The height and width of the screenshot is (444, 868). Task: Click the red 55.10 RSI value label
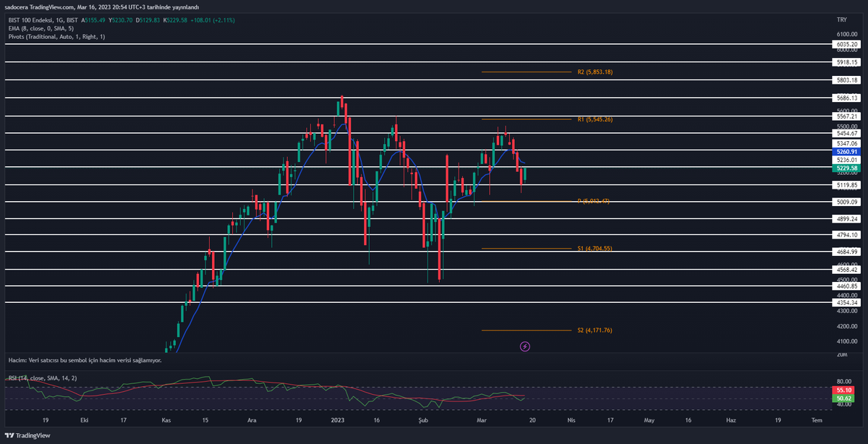[843, 390]
